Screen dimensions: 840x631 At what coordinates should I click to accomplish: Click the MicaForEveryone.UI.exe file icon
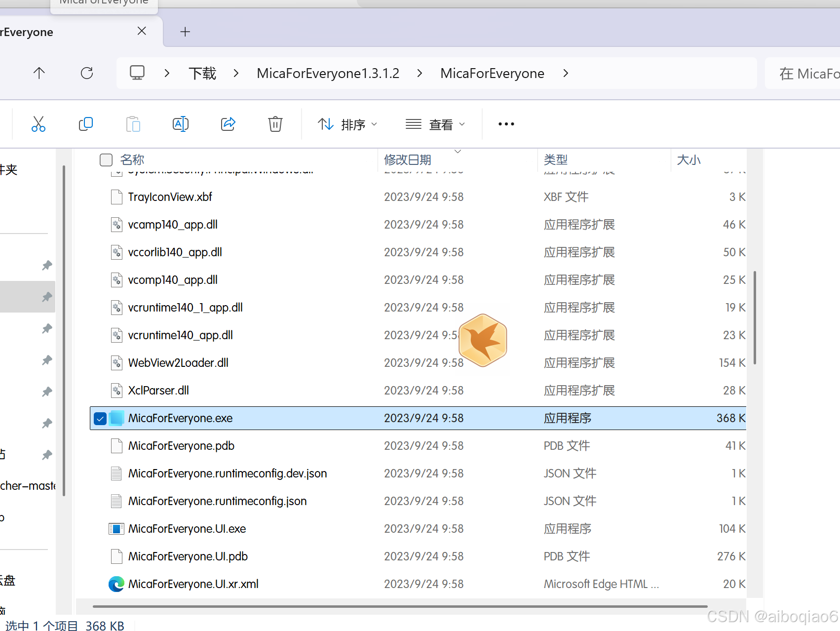coord(116,529)
